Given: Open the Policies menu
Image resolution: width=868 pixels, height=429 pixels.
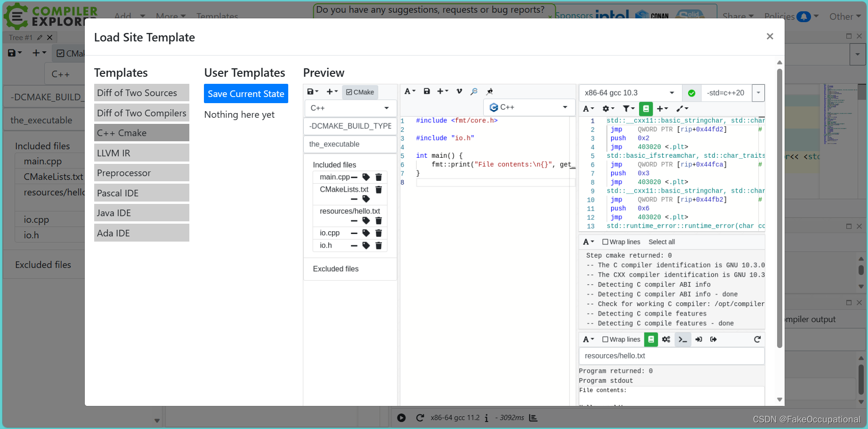Looking at the screenshot, I should [x=791, y=16].
